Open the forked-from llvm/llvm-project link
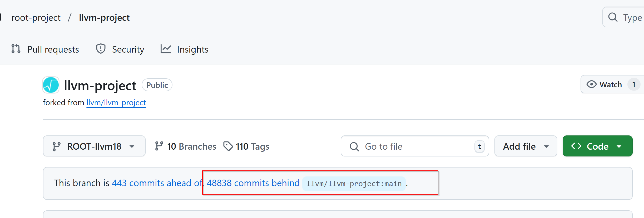The width and height of the screenshot is (644, 218). click(116, 102)
